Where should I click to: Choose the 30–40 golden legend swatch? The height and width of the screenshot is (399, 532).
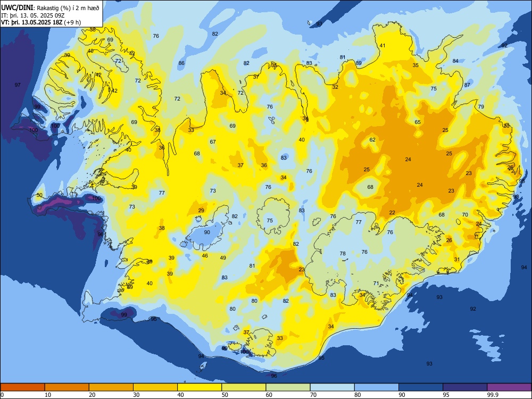155,387
